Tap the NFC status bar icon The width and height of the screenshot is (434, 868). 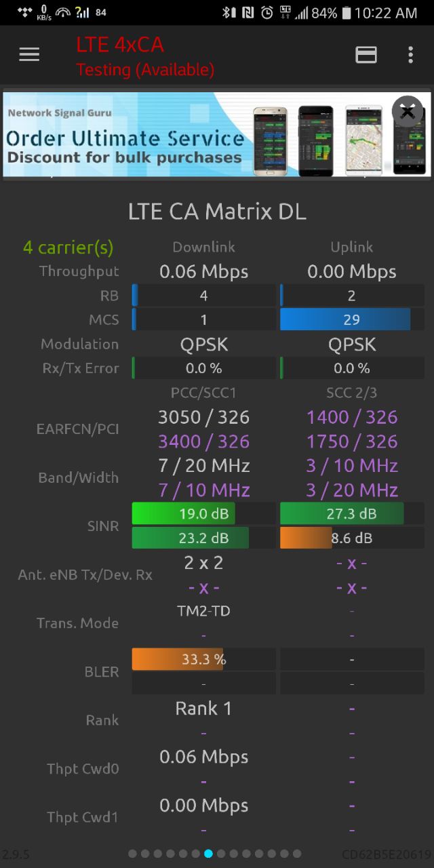click(x=248, y=12)
